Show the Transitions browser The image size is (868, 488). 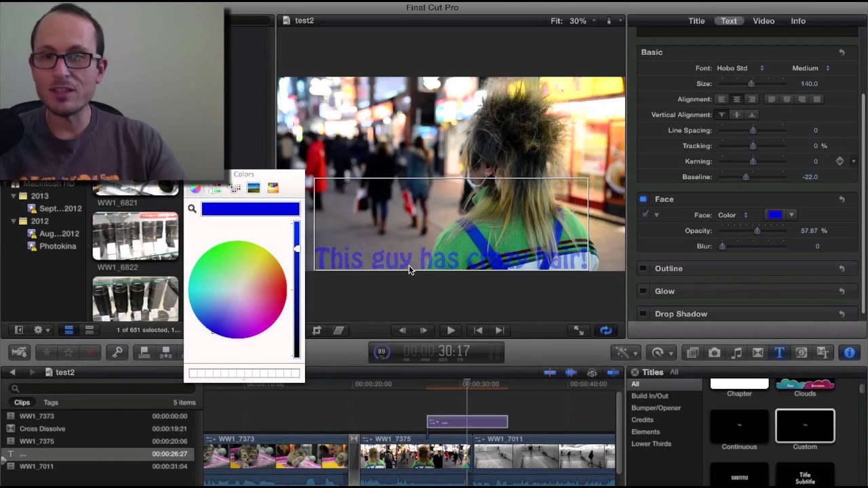point(758,352)
